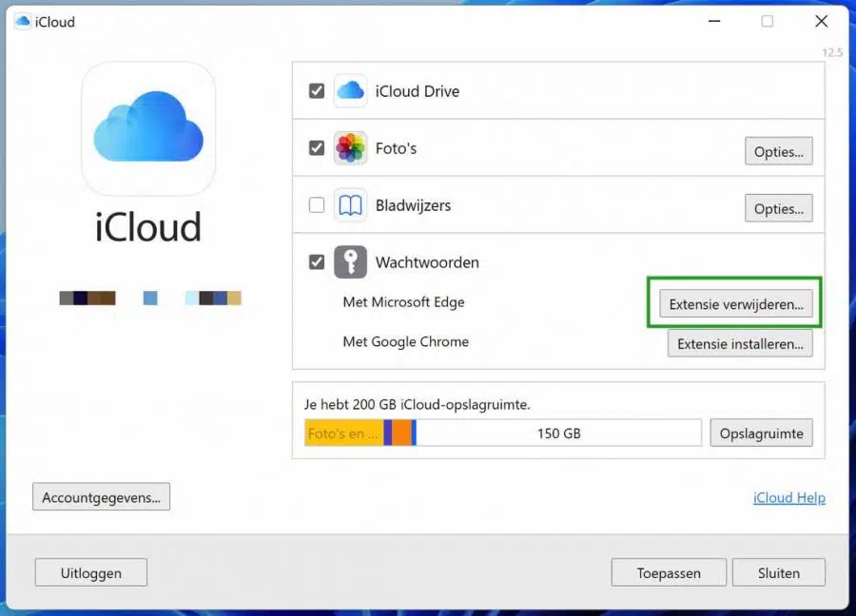This screenshot has height=616, width=856.
Task: Open Opties for Foto's
Action: click(x=778, y=151)
